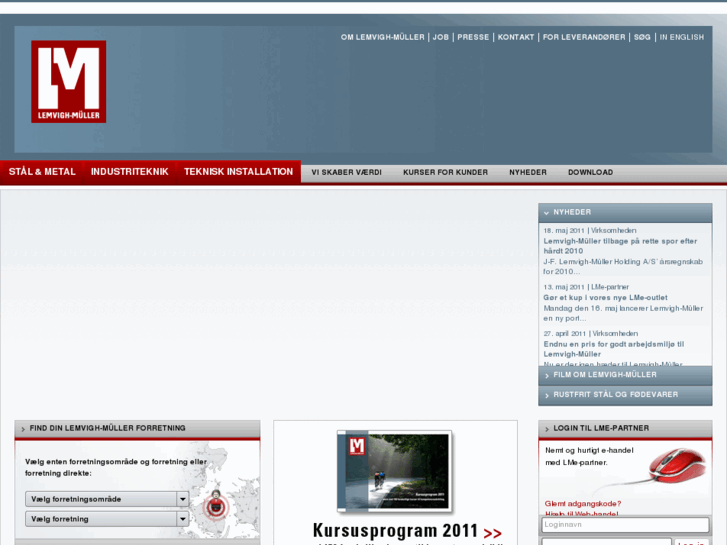727x545 pixels.
Task: Focus the Loginnavn input field
Action: (x=625, y=525)
